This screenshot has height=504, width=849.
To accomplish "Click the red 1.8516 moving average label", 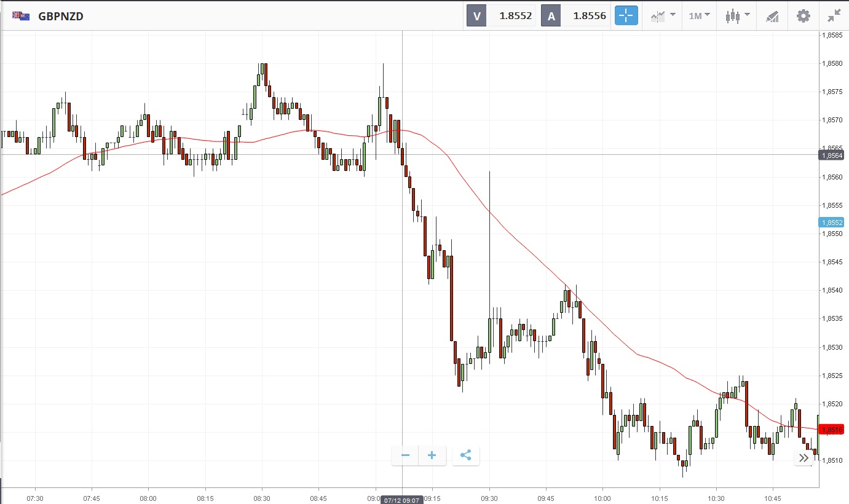I will pyautogui.click(x=831, y=429).
